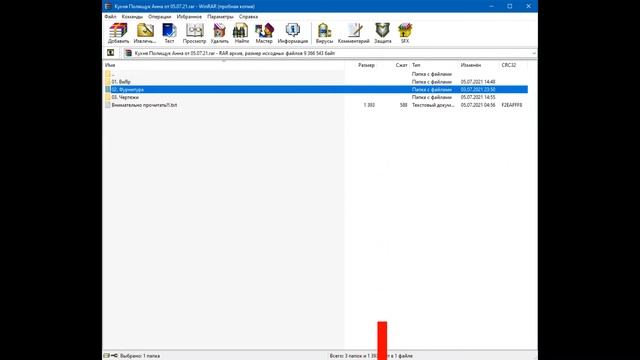Open the Комментарий (Comment) tool
Screen dimensions: 640x360
pos(353,33)
